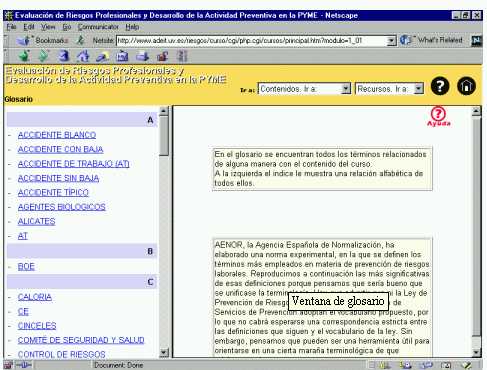The height and width of the screenshot is (370, 487).
Task: Open the ACCIDENTE BLANCO glossary link
Action: click(x=57, y=135)
